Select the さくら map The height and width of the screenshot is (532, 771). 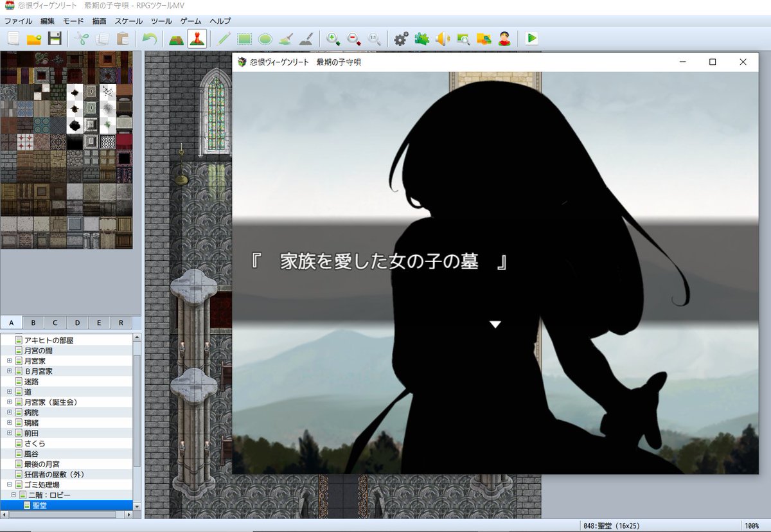point(35,443)
